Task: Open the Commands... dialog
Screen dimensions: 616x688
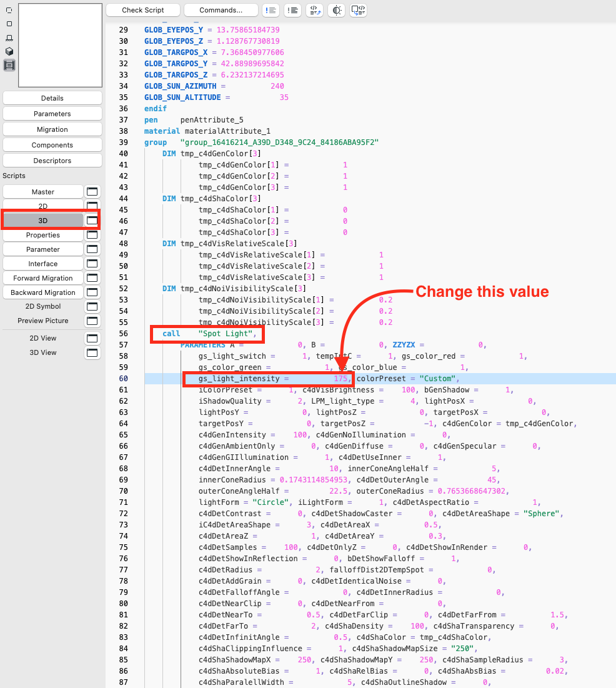Action: pyautogui.click(x=221, y=10)
